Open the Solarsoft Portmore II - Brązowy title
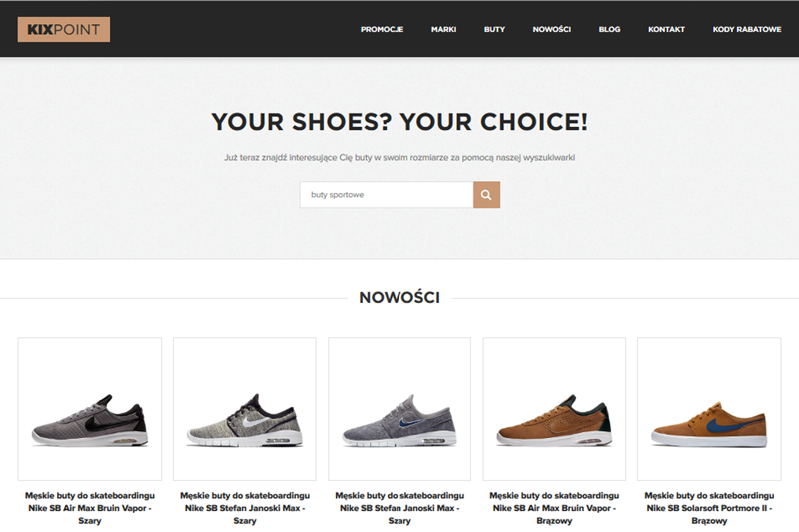The height and width of the screenshot is (532, 799). tap(709, 508)
